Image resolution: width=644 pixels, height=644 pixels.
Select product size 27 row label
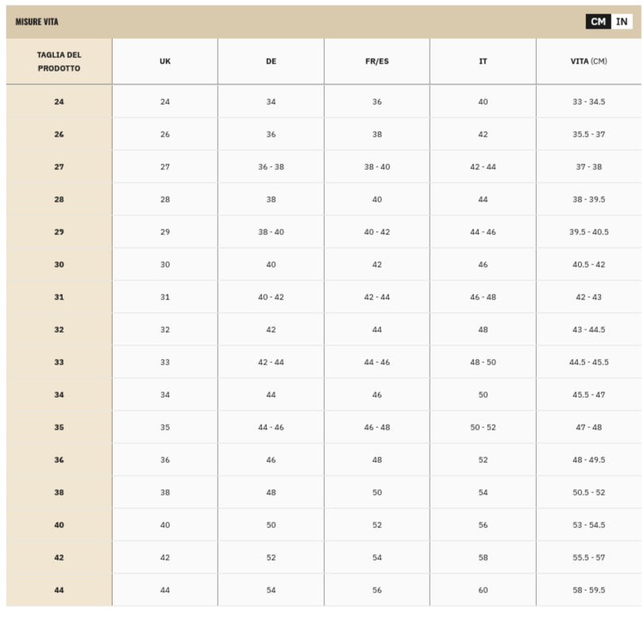(59, 167)
